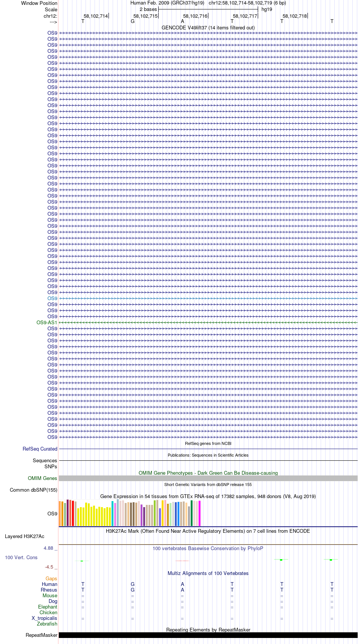358x644 pixels.
Task: Click the chr12:58,102,714-58,102,719 (6 bp) range text
Action: 247,3
